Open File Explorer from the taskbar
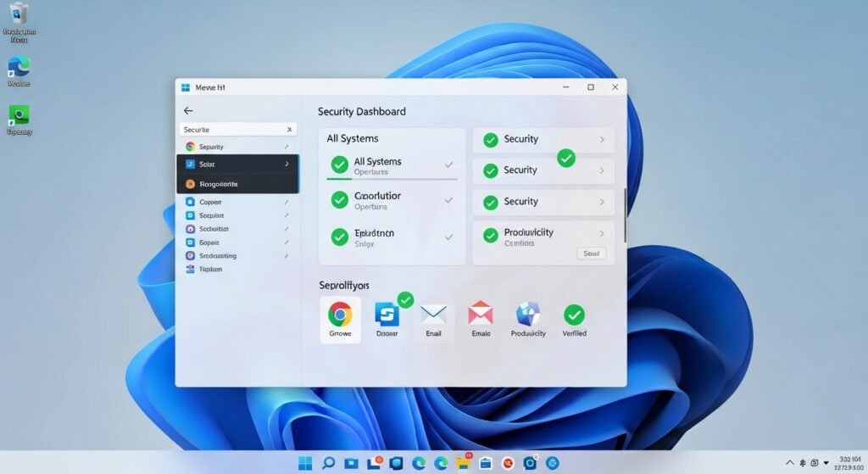 (465, 463)
